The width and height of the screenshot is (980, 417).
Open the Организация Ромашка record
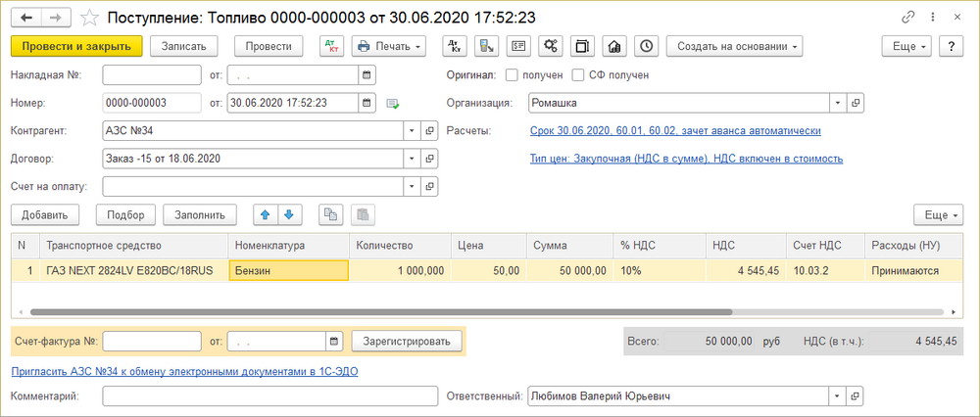coord(856,103)
